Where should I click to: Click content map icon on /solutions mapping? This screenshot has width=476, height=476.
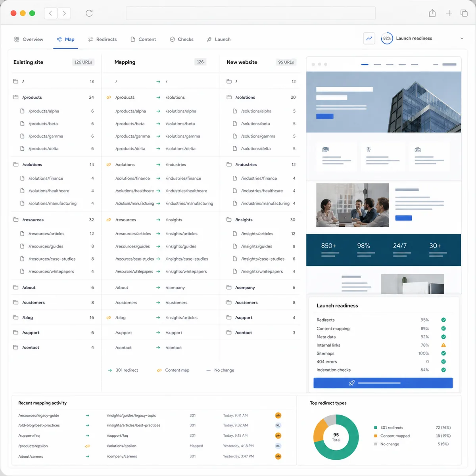pyautogui.click(x=109, y=165)
